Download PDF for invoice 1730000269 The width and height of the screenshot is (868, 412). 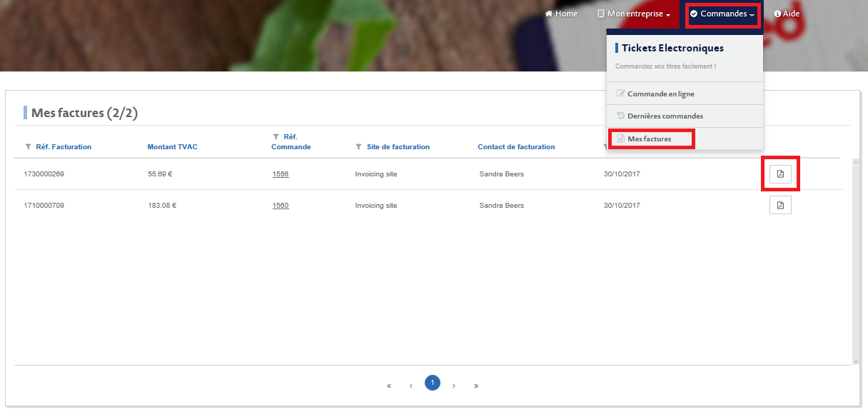pos(780,174)
